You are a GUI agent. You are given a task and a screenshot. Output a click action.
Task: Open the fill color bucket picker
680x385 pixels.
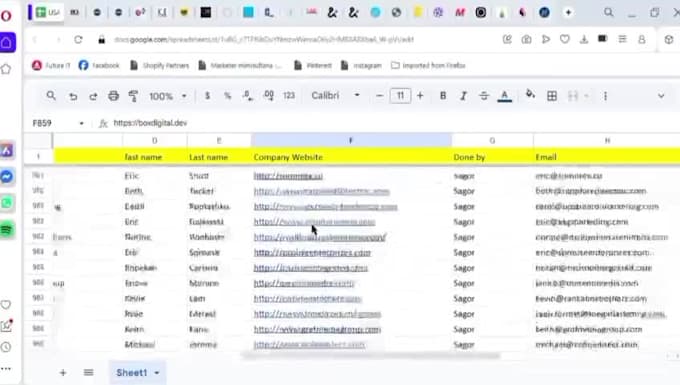tap(530, 95)
